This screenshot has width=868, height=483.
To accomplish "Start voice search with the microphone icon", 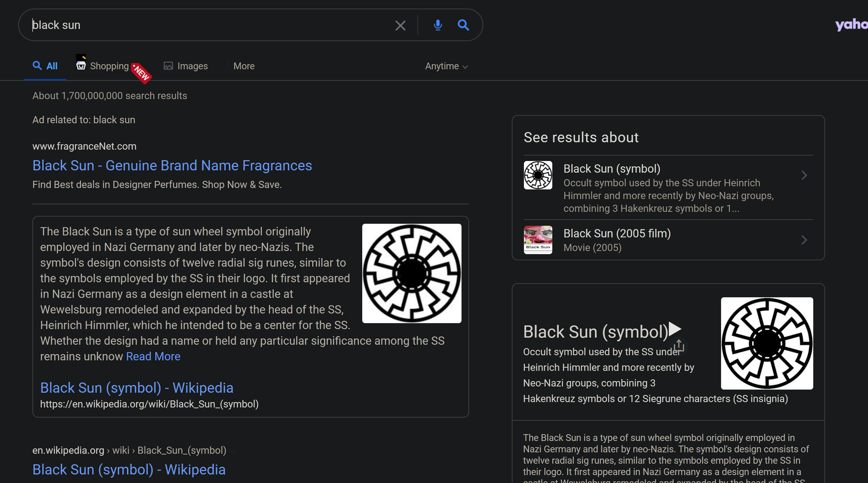I will click(438, 25).
